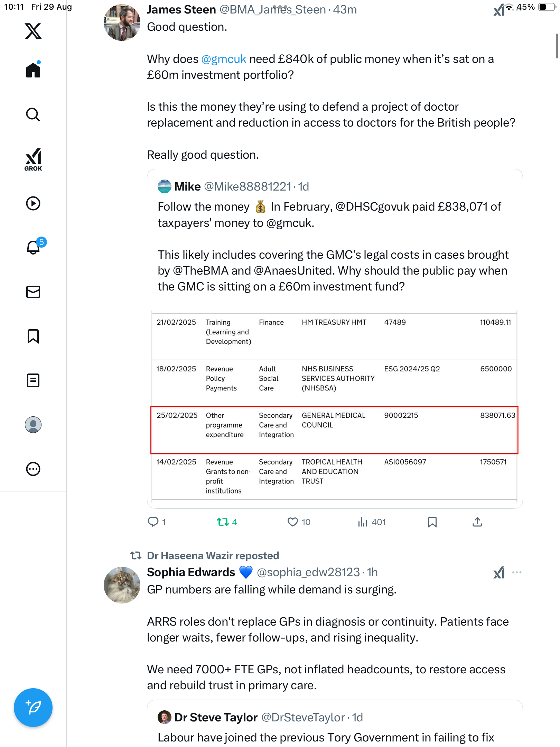This screenshot has width=560, height=747.
Task: Open the Notifications bell
Action: [33, 247]
